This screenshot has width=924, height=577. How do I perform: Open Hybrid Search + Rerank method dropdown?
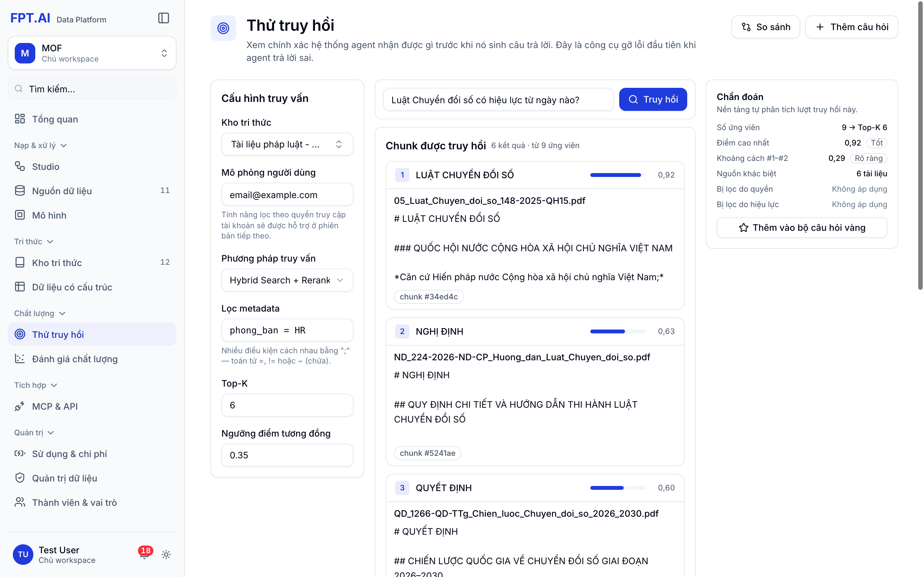pos(287,280)
